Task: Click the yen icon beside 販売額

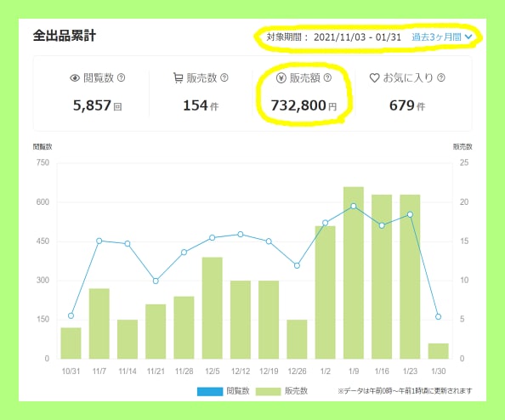Action: (x=281, y=77)
